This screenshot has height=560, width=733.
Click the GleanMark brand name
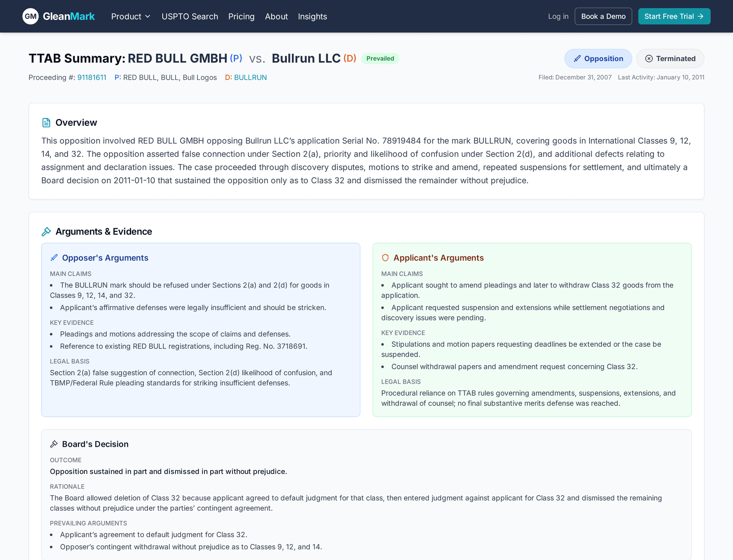(x=69, y=16)
